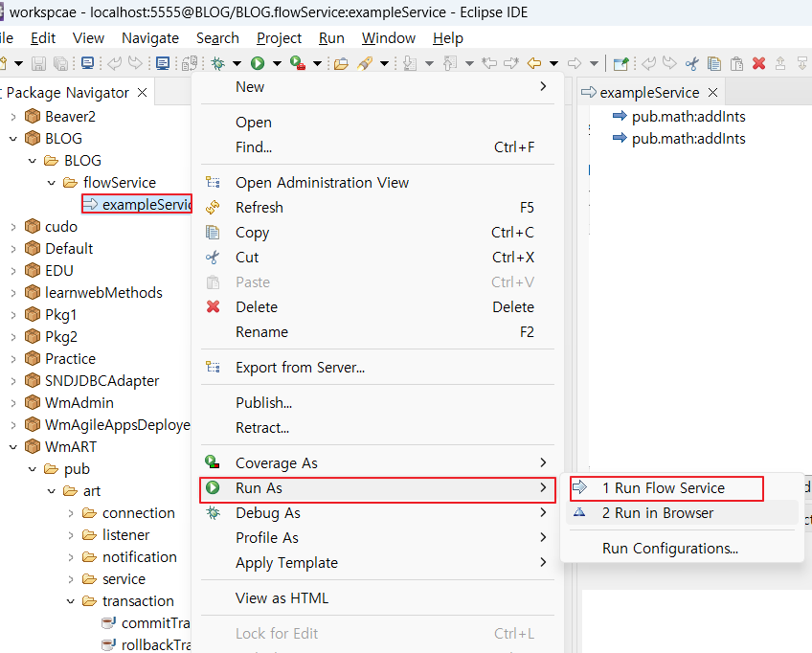Open the Window menu

tap(389, 38)
